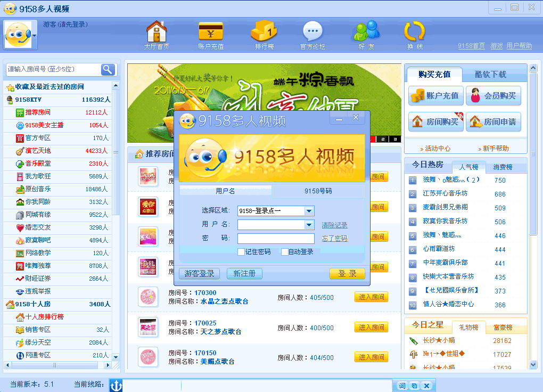Click the 游客登录 button
Viewport: 543px width, 392px height.
[200, 273]
